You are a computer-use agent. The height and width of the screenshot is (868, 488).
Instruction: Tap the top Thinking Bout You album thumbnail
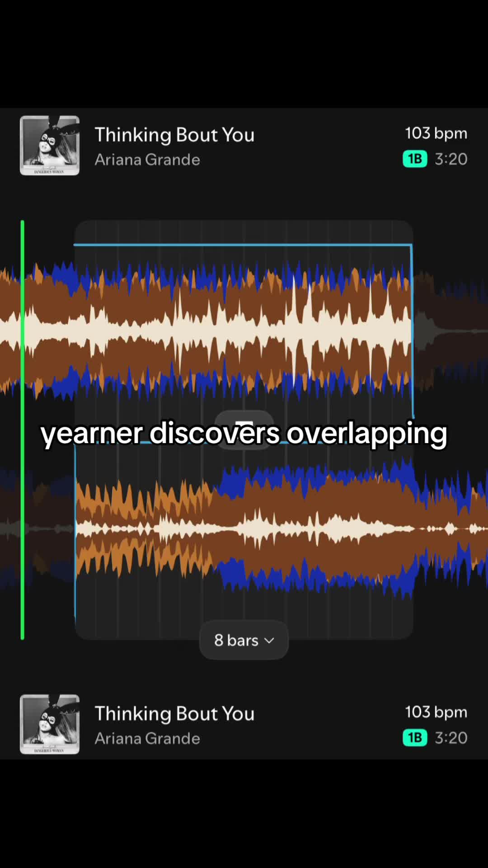pos(50,146)
